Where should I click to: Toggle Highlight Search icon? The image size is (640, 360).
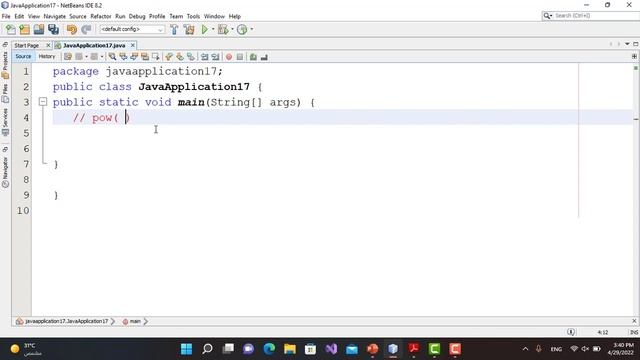(145, 57)
